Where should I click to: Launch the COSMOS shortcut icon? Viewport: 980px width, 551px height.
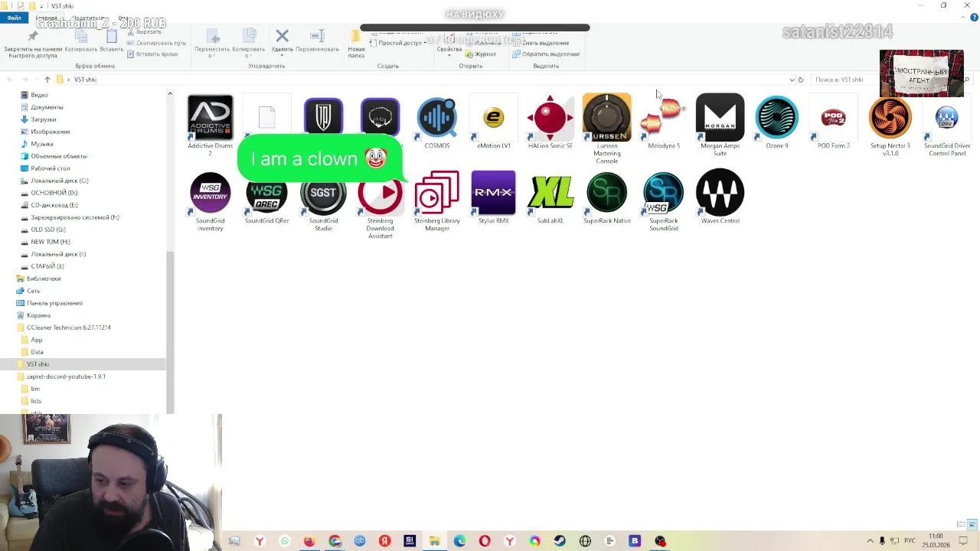click(x=437, y=118)
